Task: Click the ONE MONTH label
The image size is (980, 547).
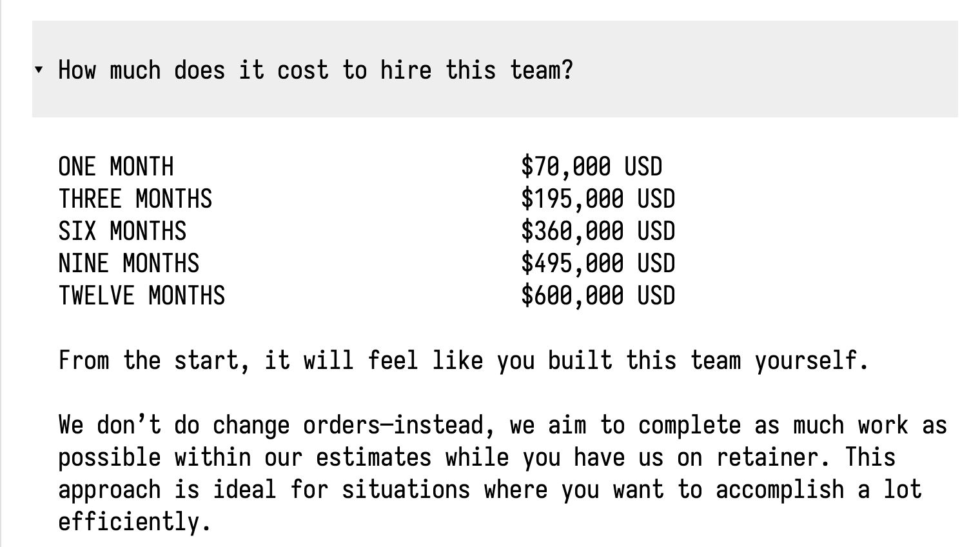Action: click(116, 166)
